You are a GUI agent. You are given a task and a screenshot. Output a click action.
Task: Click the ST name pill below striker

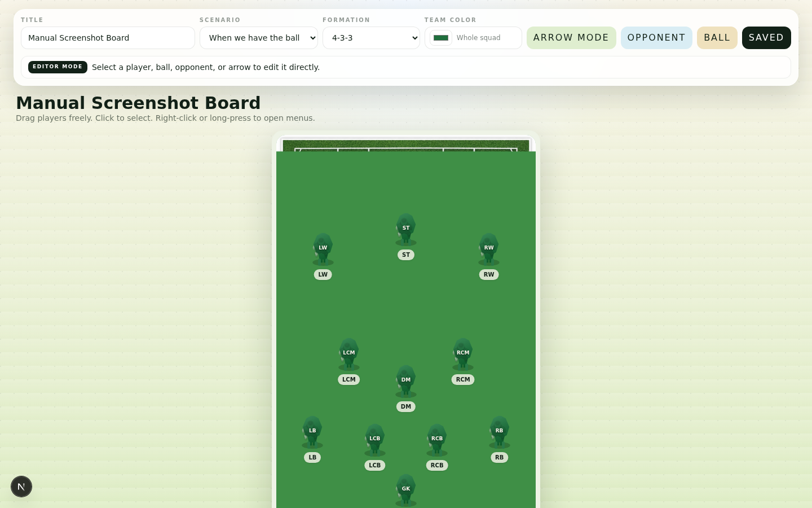406,255
